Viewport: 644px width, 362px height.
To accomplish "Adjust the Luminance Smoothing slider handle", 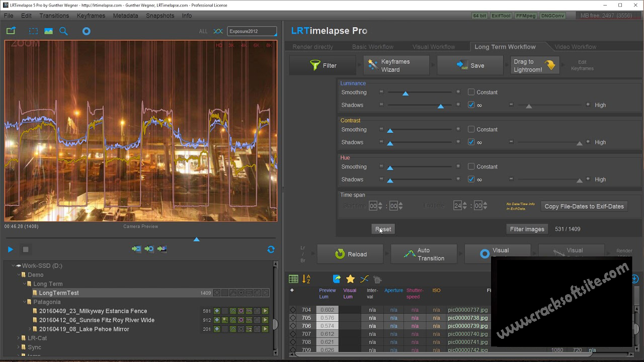I will 406,93.
